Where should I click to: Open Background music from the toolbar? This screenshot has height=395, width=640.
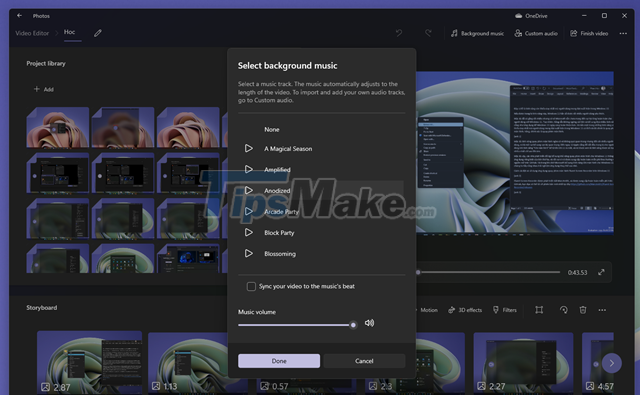[x=477, y=33]
